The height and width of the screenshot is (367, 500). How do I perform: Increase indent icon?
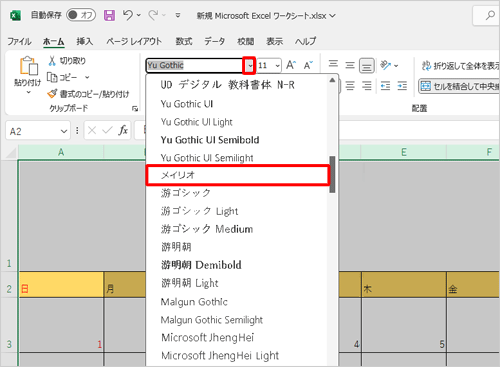pos(402,86)
